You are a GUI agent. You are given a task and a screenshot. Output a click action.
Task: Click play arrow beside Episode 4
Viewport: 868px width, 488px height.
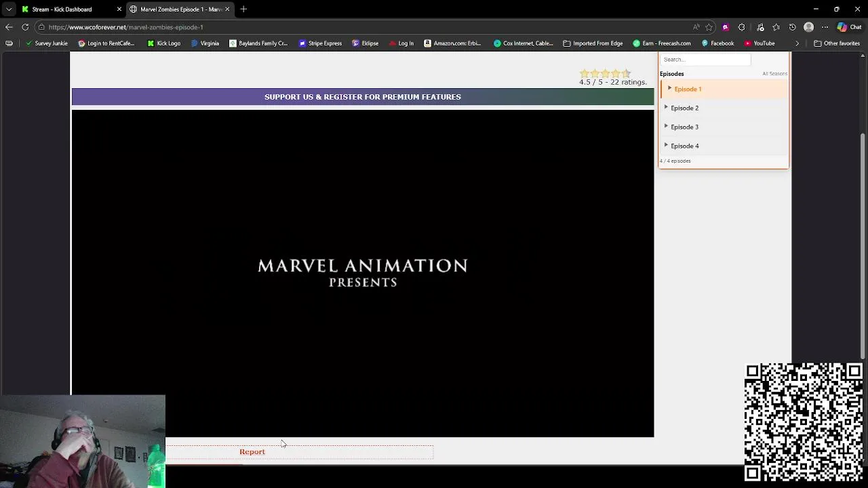click(x=666, y=145)
